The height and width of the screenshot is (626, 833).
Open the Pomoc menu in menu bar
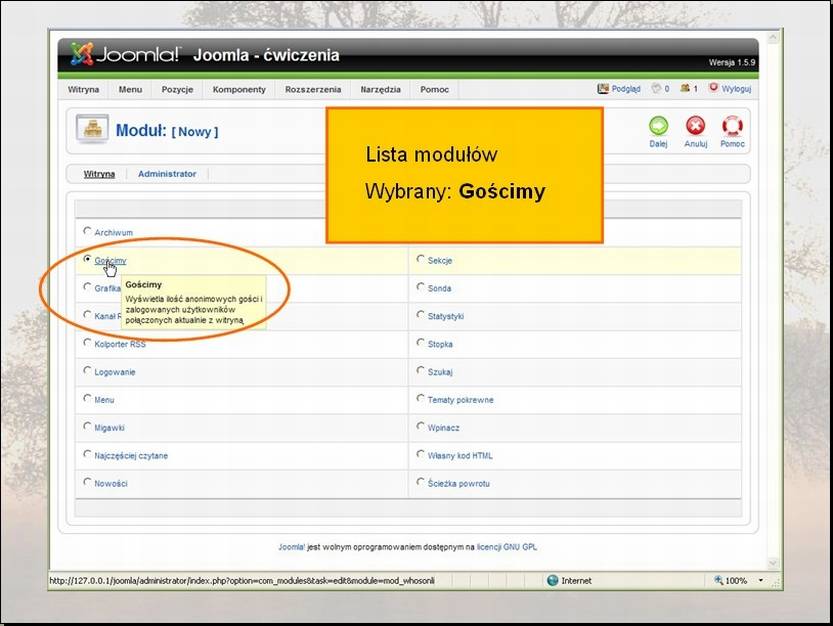[435, 89]
